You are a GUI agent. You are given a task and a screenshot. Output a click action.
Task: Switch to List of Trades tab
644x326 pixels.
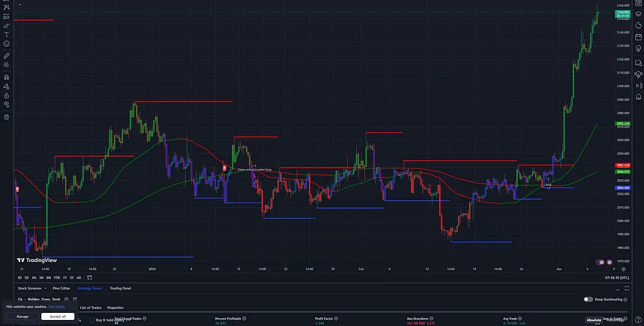coord(91,307)
